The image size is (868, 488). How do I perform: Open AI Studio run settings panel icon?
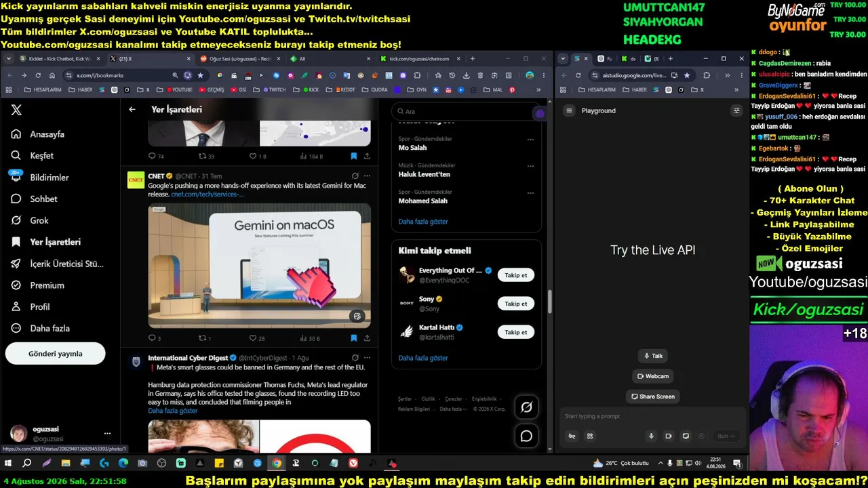point(736,110)
